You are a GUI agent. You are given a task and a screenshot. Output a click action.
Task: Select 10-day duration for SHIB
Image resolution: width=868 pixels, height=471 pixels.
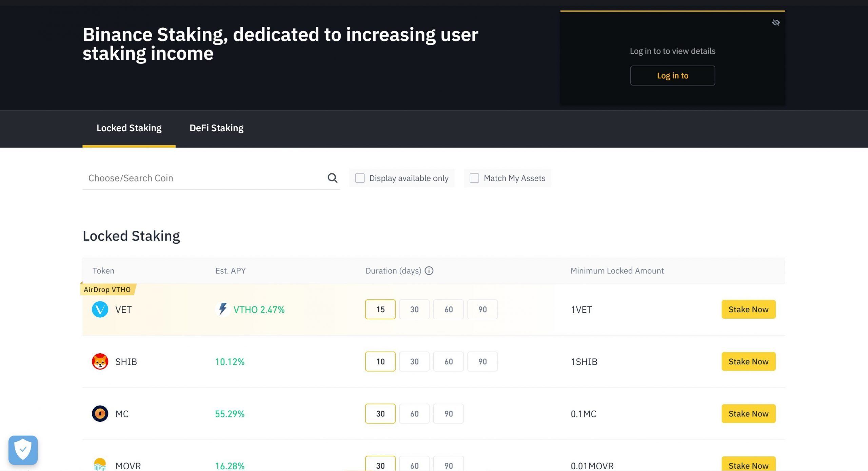point(380,362)
